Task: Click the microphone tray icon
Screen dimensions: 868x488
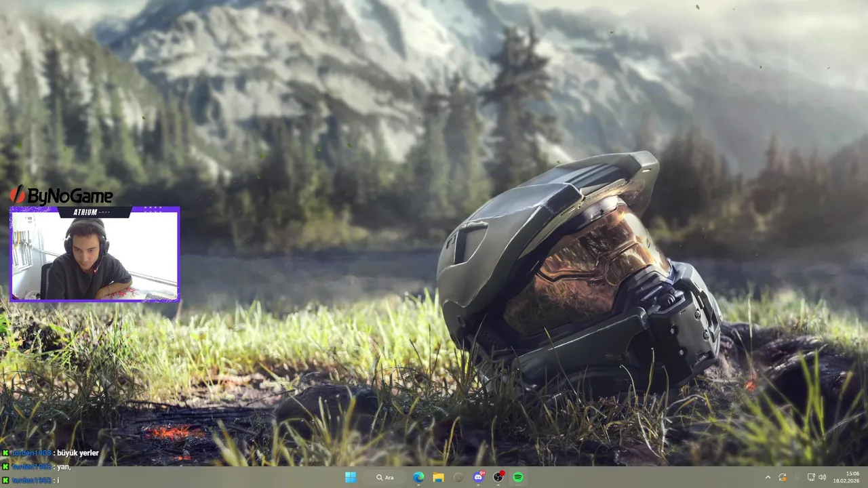Action: pos(797,477)
